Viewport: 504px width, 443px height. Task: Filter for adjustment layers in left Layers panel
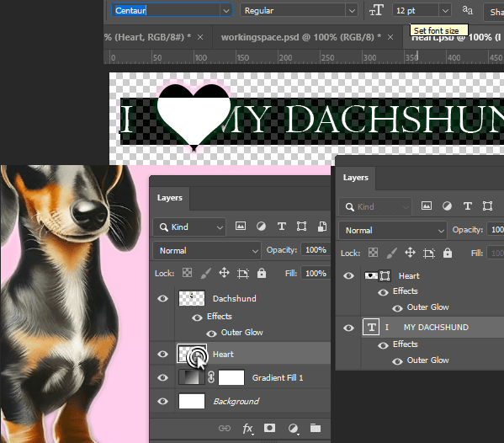[x=261, y=227]
